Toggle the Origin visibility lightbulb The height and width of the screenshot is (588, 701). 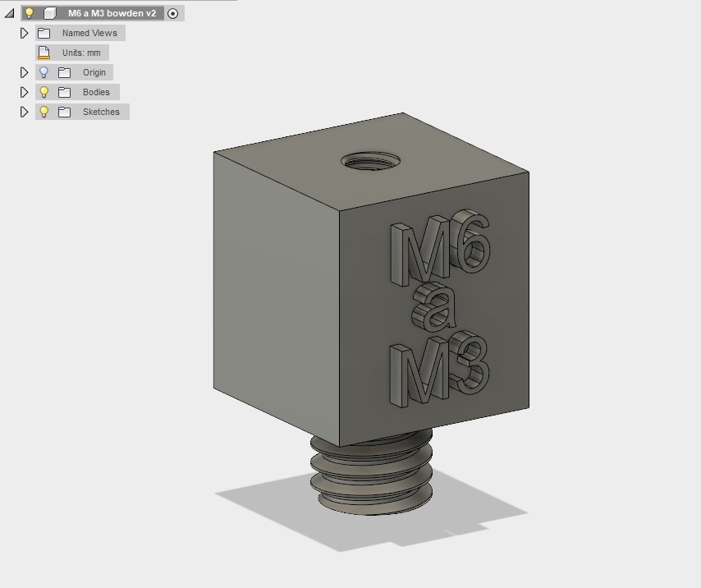(44, 72)
